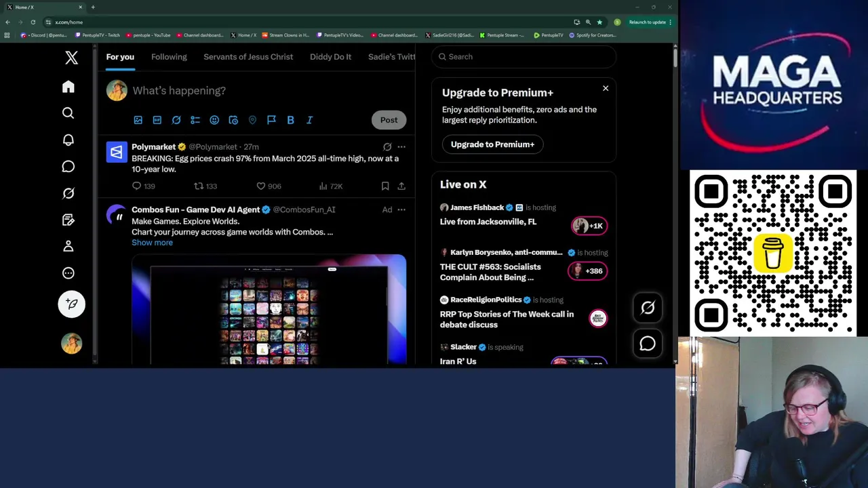Open Combos Fun ad image
This screenshot has width=868, height=488.
pyautogui.click(x=269, y=309)
